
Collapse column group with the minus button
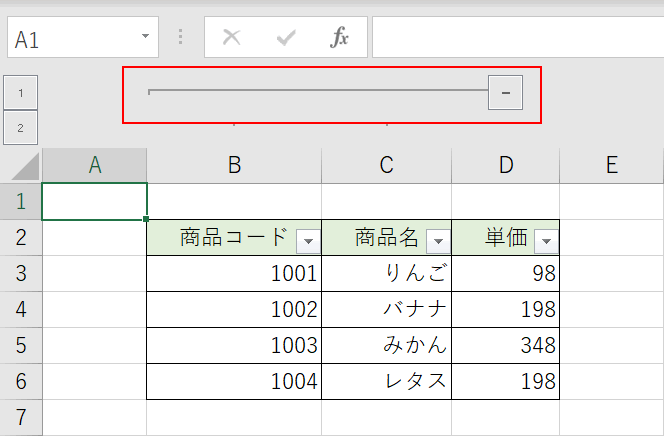tap(505, 93)
